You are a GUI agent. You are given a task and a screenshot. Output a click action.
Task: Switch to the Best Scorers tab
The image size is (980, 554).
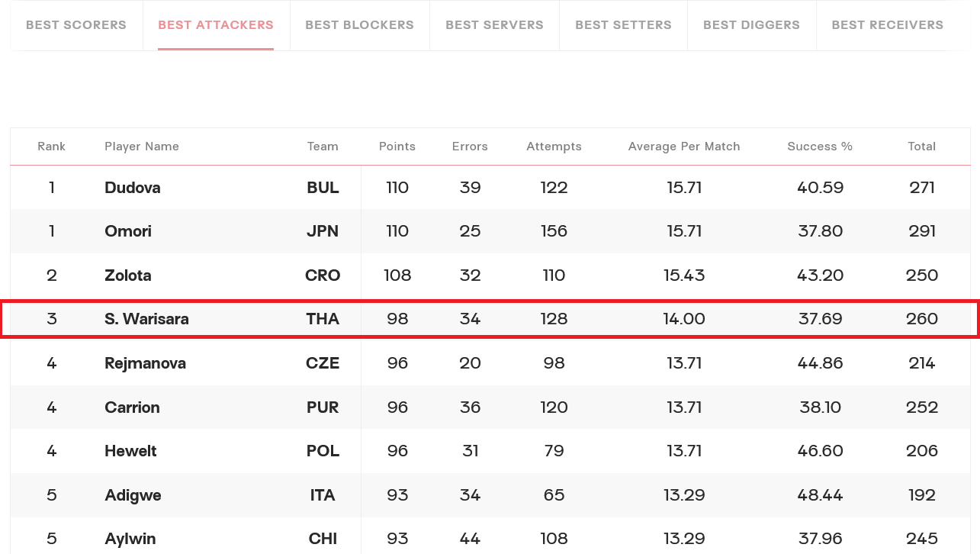pos(76,24)
